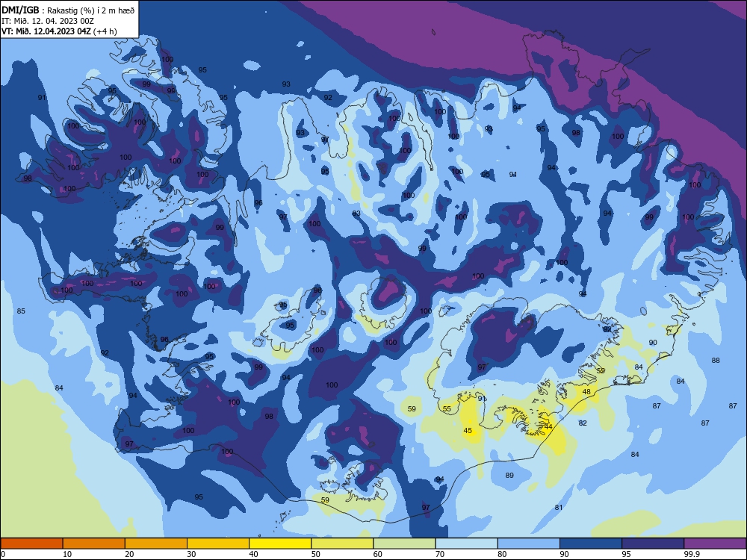This screenshot has width=747, height=560.
Task: Select the 30–40 legend color swatch
Action: tap(218, 544)
